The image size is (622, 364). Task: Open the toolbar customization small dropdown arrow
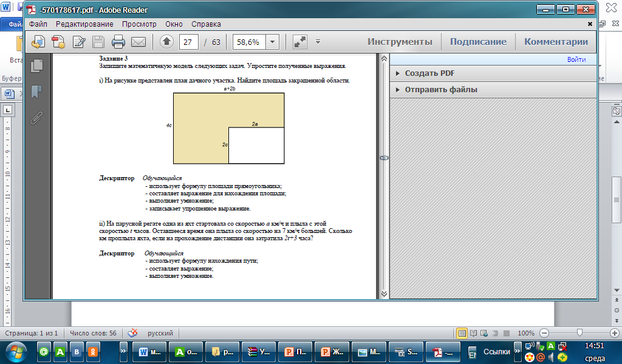318,41
